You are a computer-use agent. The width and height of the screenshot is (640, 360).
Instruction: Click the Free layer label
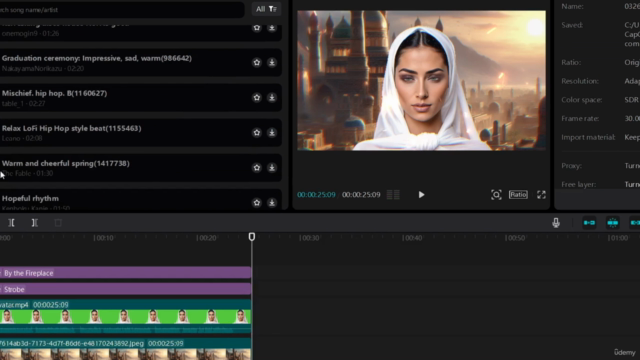(x=578, y=184)
